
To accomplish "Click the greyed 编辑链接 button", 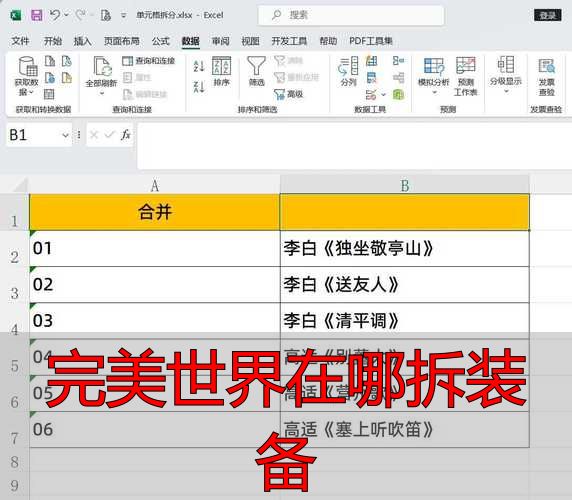I will tap(145, 94).
